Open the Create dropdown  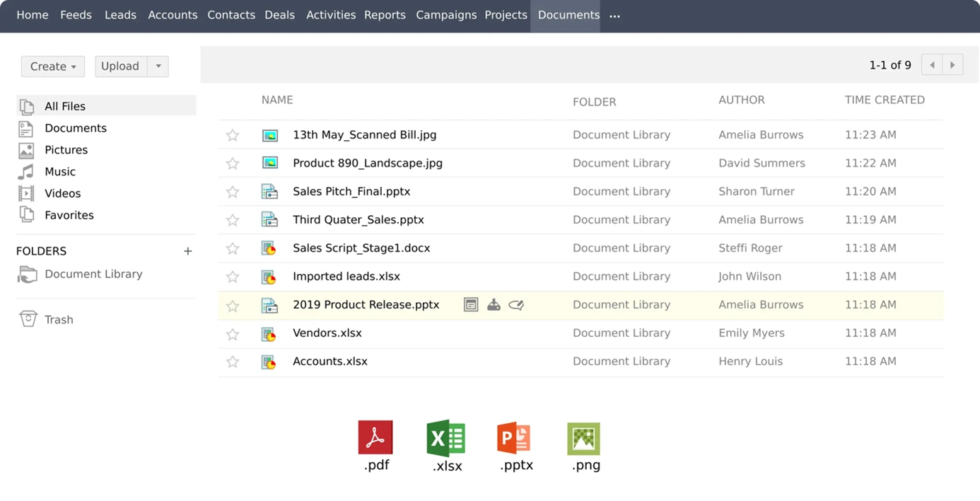[52, 66]
